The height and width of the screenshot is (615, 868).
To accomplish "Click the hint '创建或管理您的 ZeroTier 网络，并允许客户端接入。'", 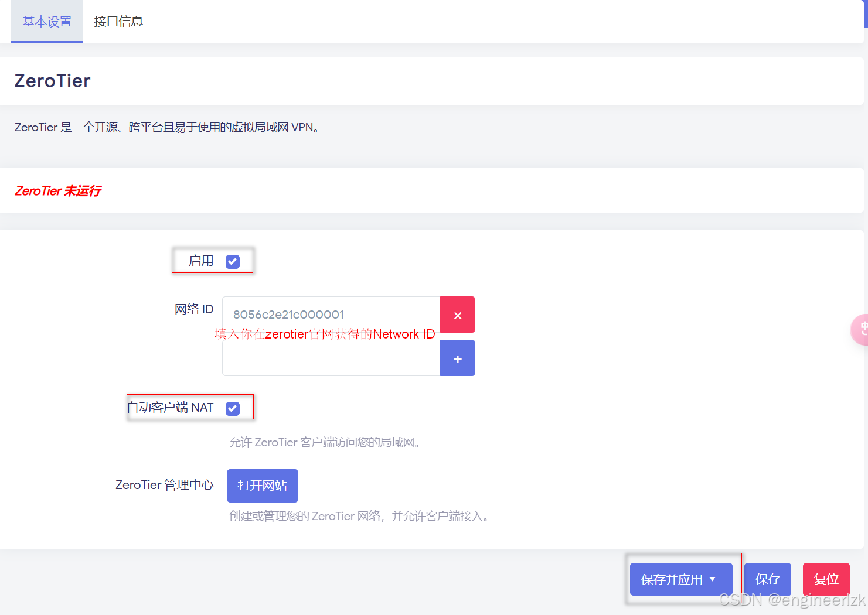I will 359,516.
